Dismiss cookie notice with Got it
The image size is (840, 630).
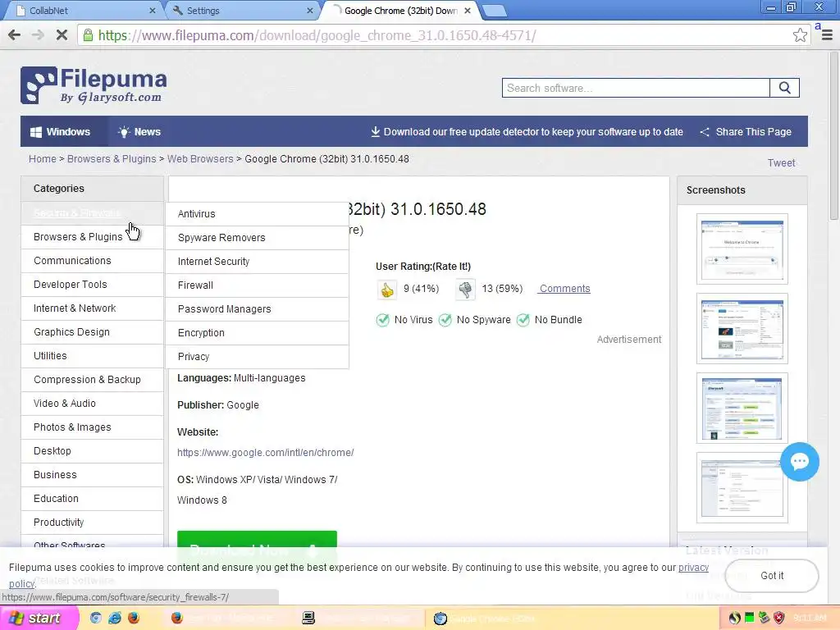pos(771,576)
